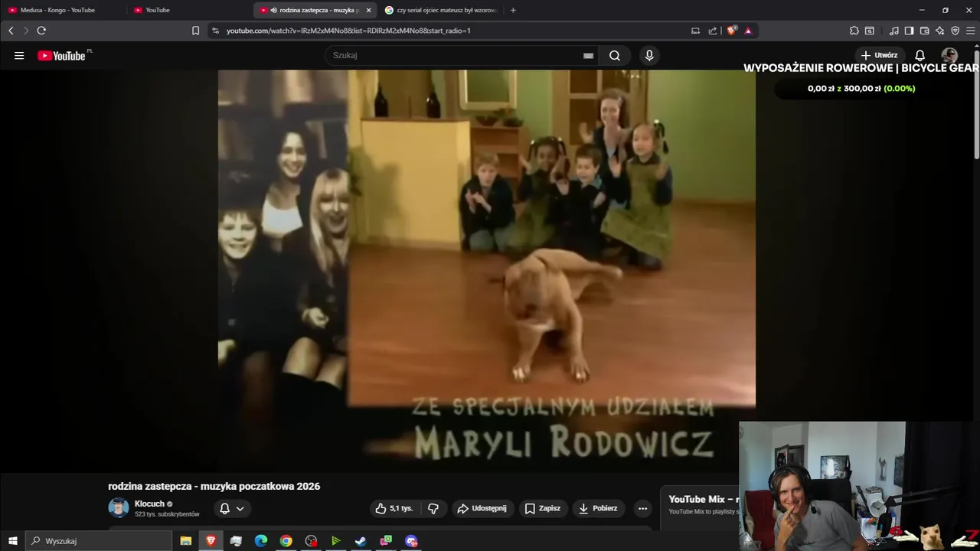Open Google Chrome from taskbar
Viewport: 980px width, 551px height.
286,541
